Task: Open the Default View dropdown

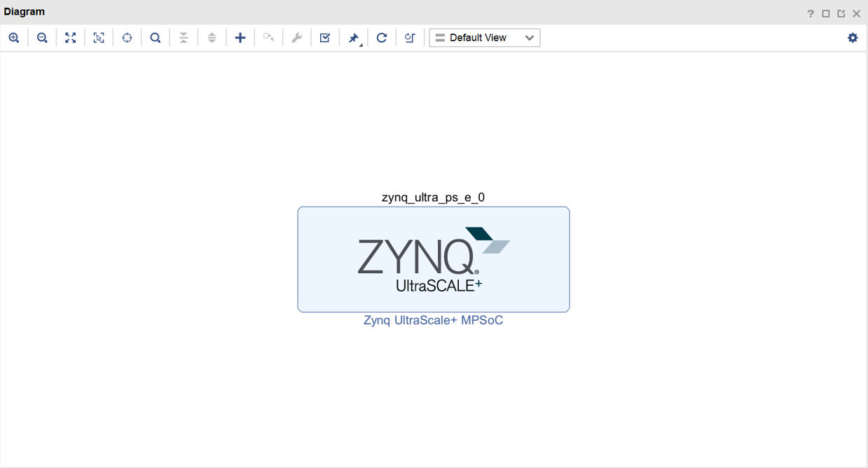Action: click(x=484, y=37)
